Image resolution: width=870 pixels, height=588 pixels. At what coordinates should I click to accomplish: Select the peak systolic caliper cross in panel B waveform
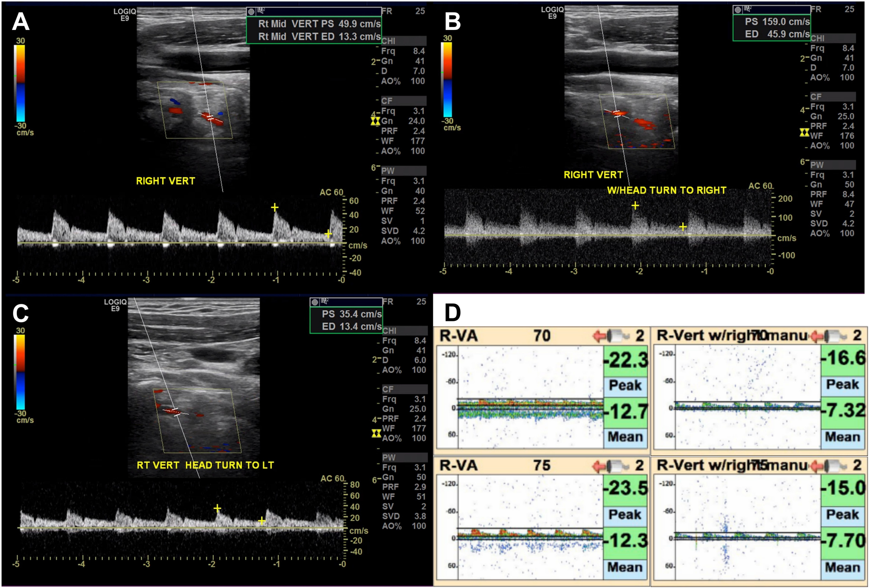[635, 205]
